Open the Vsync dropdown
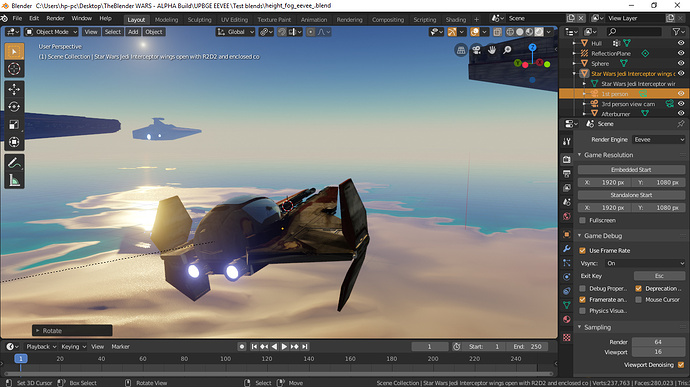Screen dimensions: 690x387 pyautogui.click(x=645, y=263)
